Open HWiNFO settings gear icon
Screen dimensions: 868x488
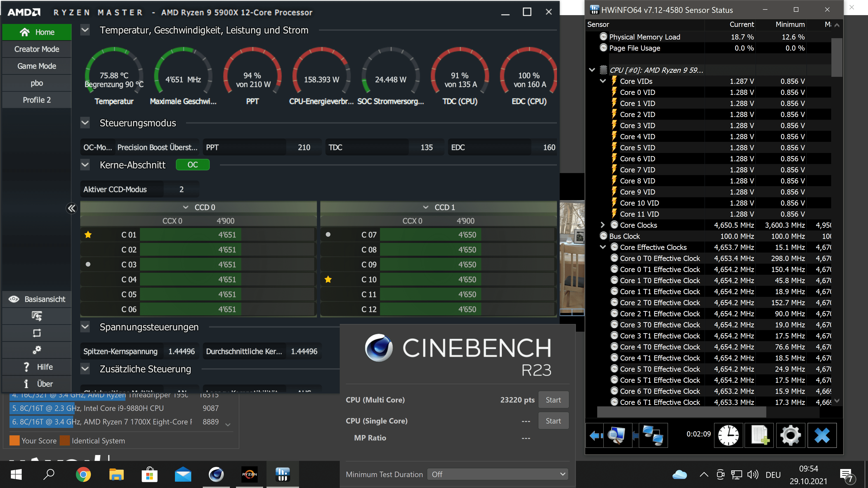pyautogui.click(x=790, y=435)
